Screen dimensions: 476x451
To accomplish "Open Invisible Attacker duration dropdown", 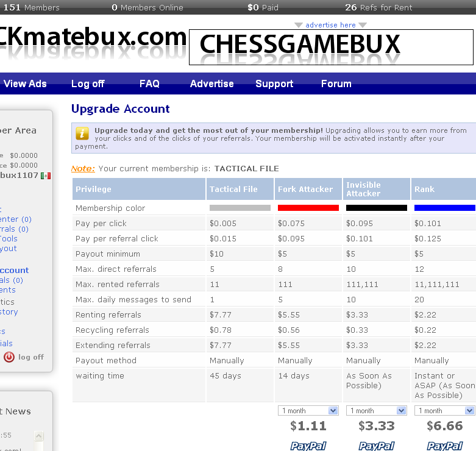I will click(377, 411).
